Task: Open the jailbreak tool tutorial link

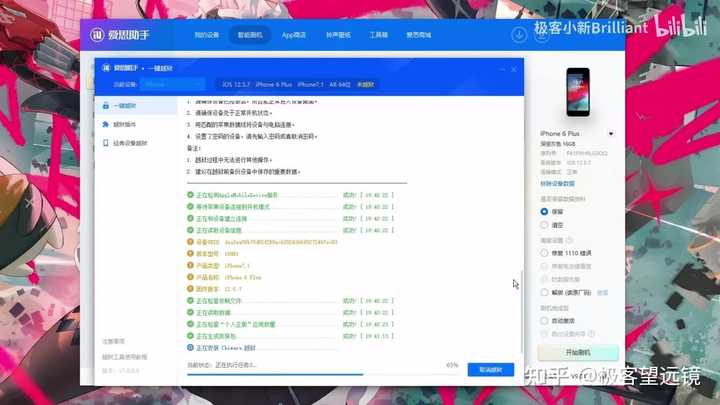Action: click(x=124, y=357)
